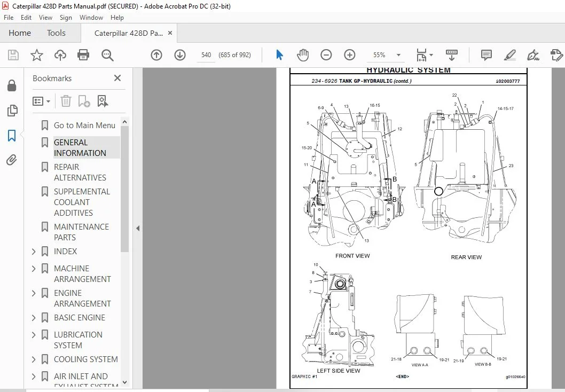Click the LEFT SIDE VIEW label

(x=339, y=371)
